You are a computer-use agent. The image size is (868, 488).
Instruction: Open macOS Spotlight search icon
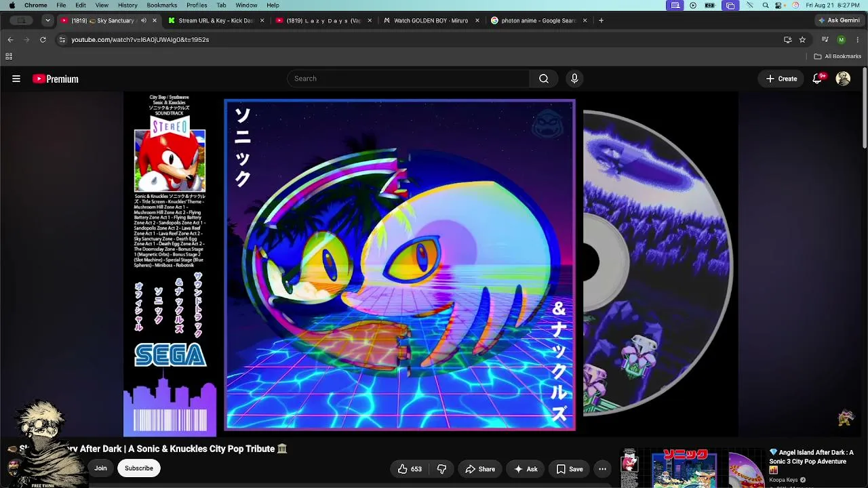point(766,5)
